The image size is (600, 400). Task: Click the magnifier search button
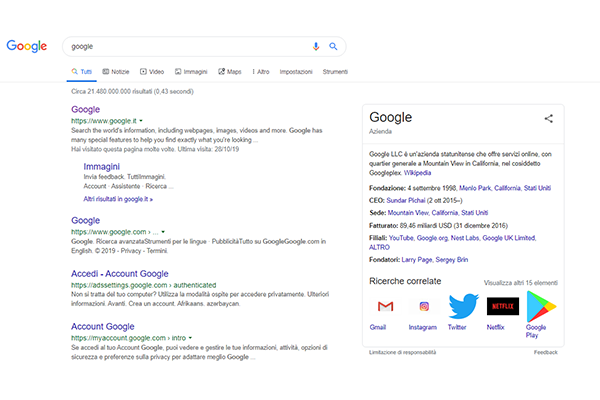[333, 46]
